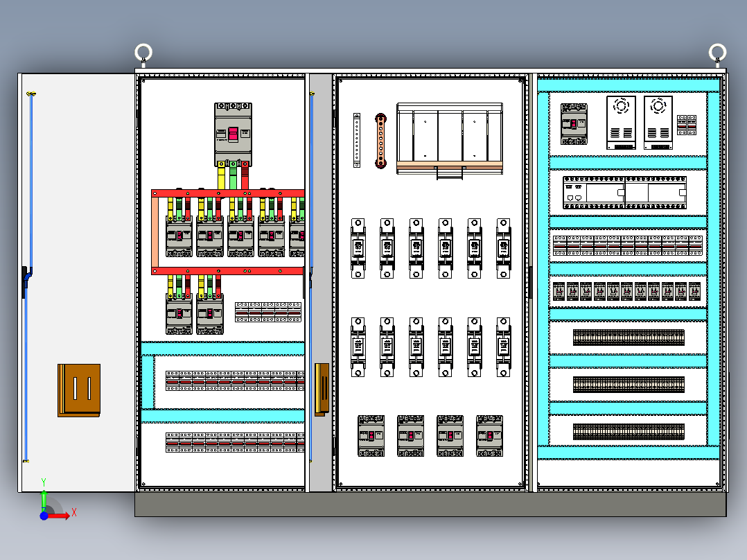Viewport: 747px width, 560px height.
Task: Select the relay row in right panel
Action: click(x=627, y=291)
